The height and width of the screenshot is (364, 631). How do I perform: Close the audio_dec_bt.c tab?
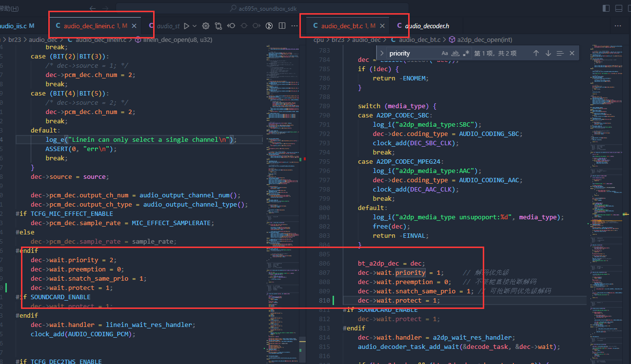coord(382,26)
